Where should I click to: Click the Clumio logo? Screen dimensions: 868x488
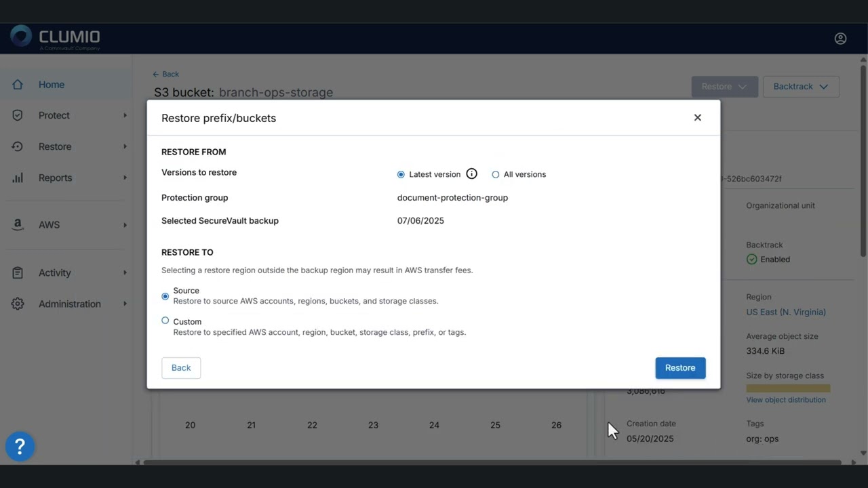tap(56, 37)
